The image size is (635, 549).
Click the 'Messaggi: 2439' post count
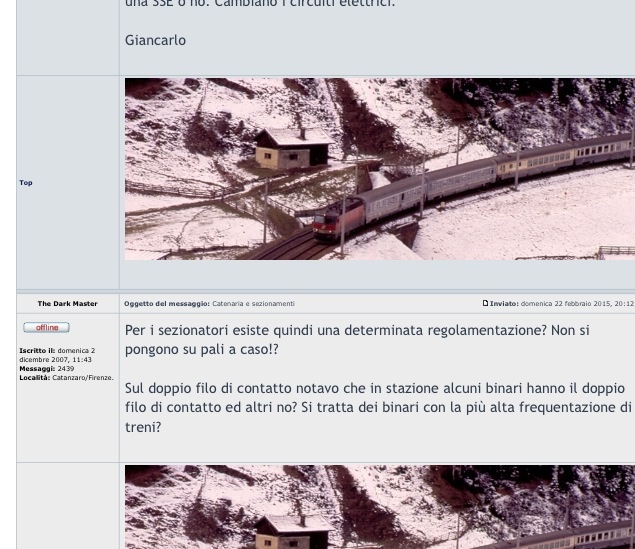46,369
